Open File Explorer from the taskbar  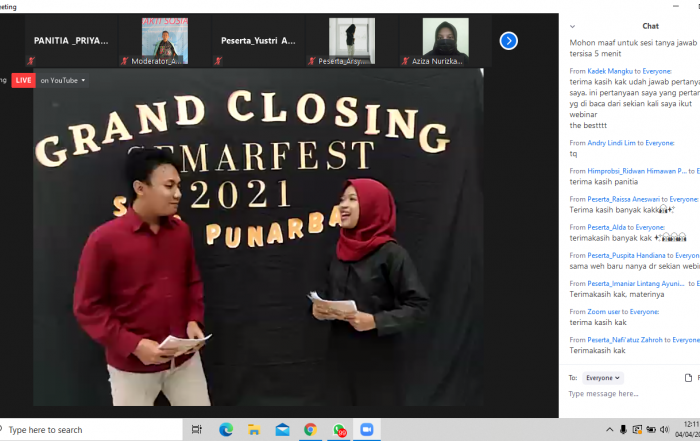click(254, 429)
